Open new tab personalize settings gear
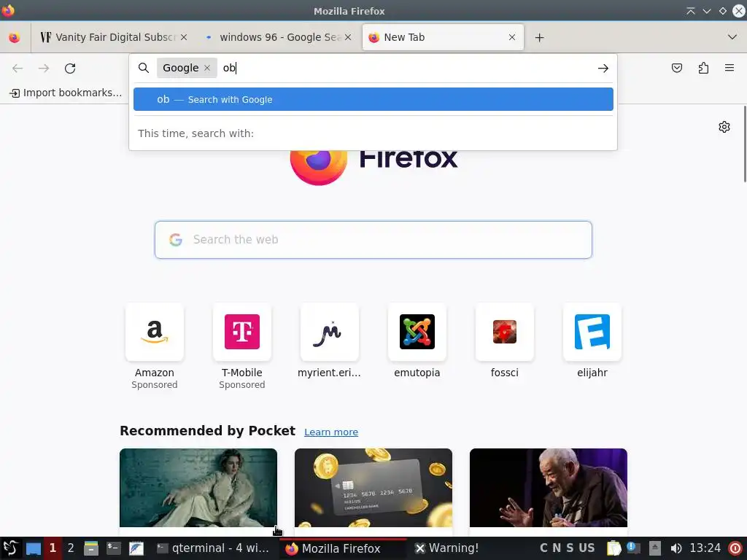 pyautogui.click(x=724, y=127)
